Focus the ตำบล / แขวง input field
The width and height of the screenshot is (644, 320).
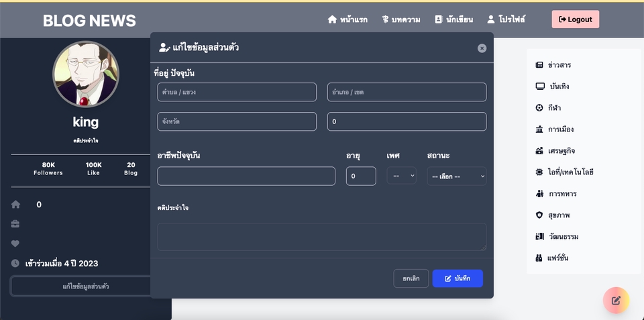237,92
